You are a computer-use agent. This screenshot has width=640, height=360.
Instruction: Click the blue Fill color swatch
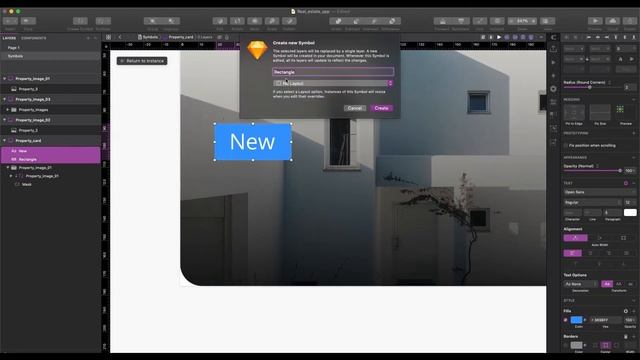click(576, 320)
